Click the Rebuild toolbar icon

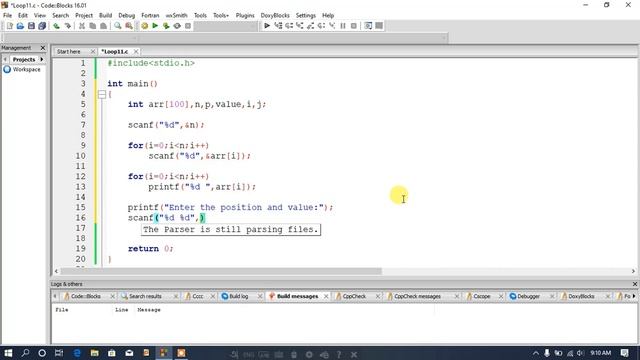click(x=177, y=26)
